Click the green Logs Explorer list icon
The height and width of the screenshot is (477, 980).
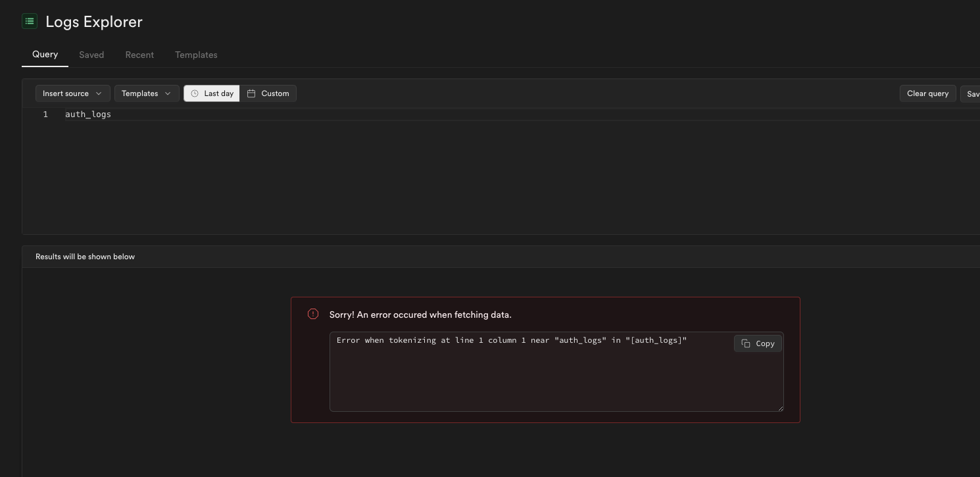[30, 21]
